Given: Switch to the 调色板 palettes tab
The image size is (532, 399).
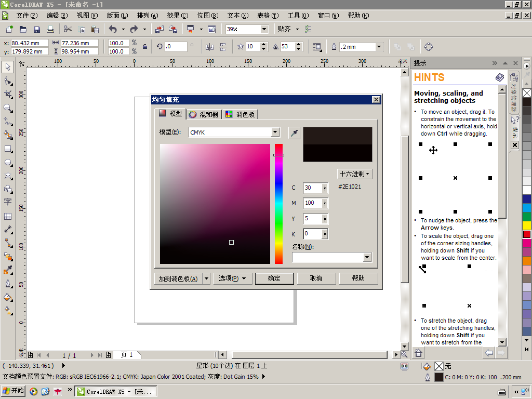Looking at the screenshot, I should coord(240,114).
